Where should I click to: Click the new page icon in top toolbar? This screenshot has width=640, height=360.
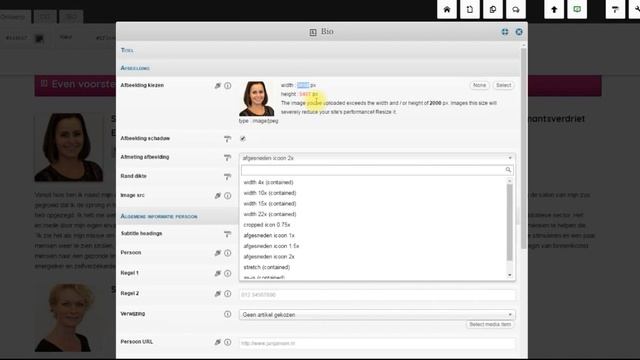pyautogui.click(x=470, y=9)
